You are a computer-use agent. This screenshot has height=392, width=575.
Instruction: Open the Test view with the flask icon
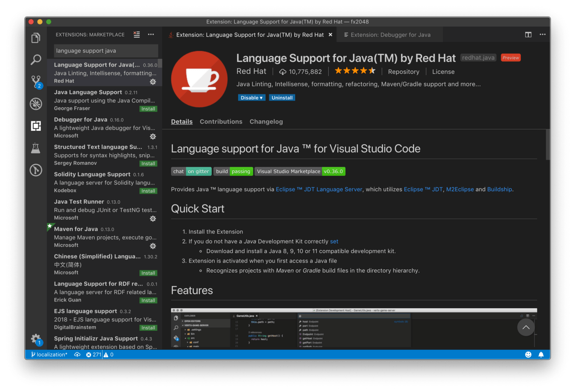coord(36,148)
